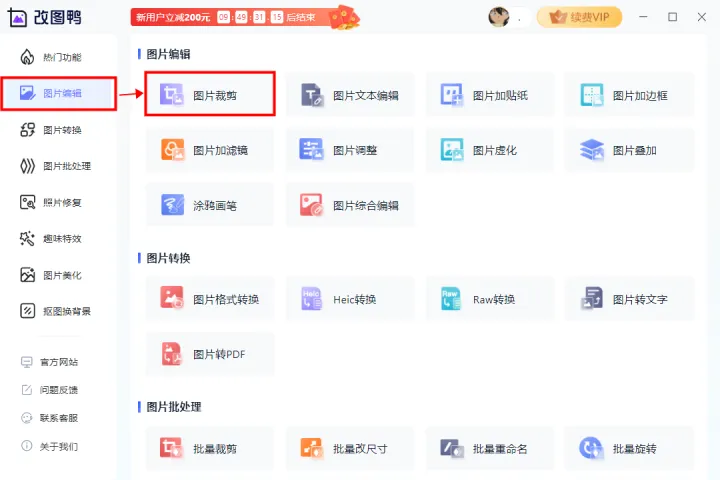
Task: Open the 涂鸦画笔 doodle brush icon
Action: (173, 205)
